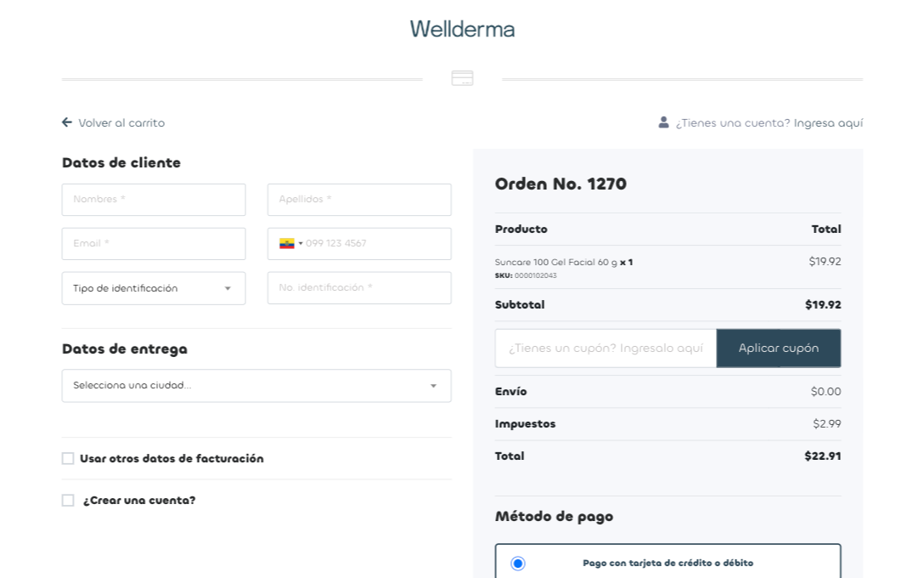Click the credit card step icon
Viewport: 924px width, 578px height.
(462, 78)
